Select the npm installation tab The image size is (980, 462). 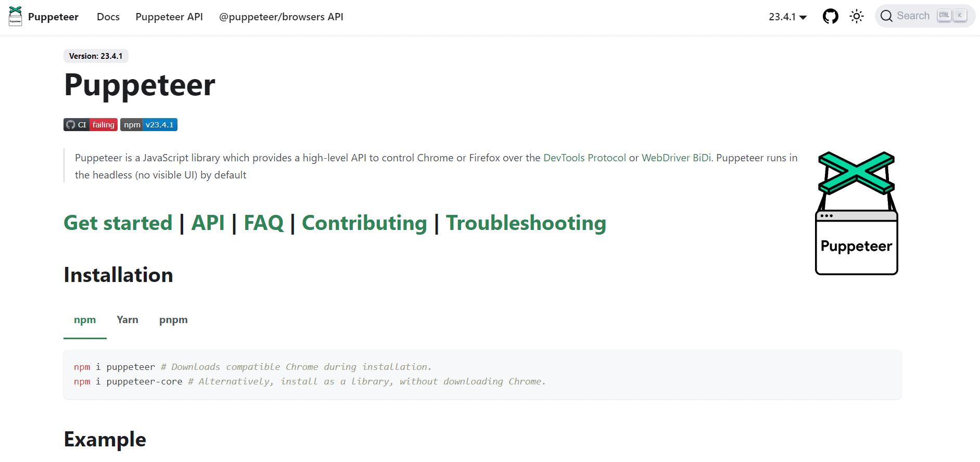point(85,320)
